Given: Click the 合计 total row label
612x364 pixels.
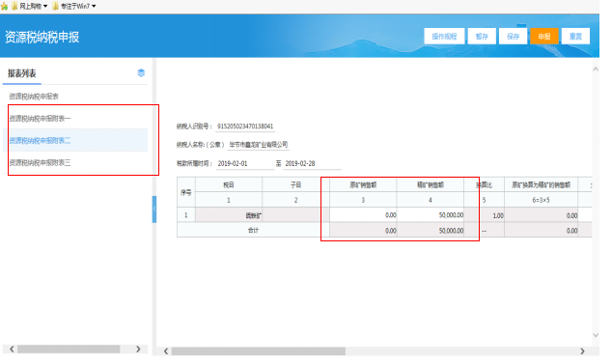Looking at the screenshot, I should 253,230.
